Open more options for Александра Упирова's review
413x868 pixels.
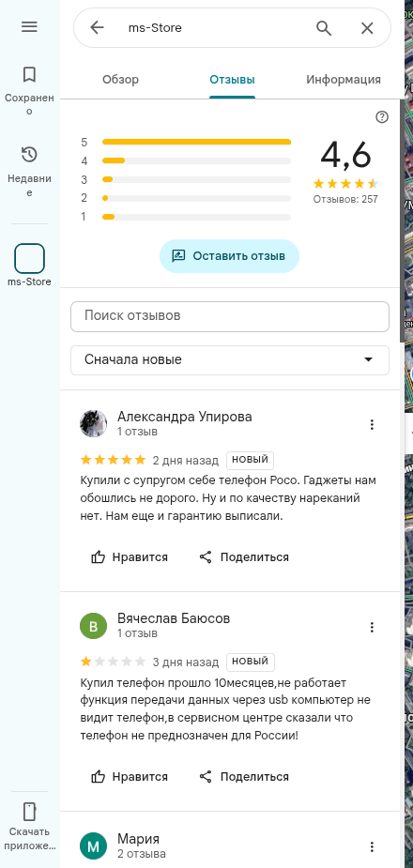click(x=372, y=424)
